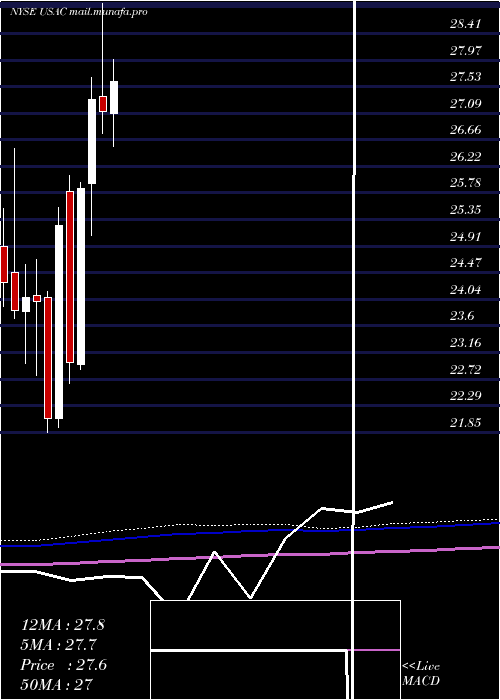
Task: Click the 22.72 price axis label
Action: (466, 370)
